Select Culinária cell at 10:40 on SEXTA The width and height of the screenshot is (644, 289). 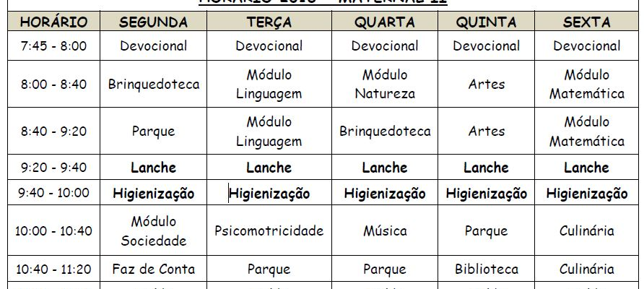tap(586, 269)
